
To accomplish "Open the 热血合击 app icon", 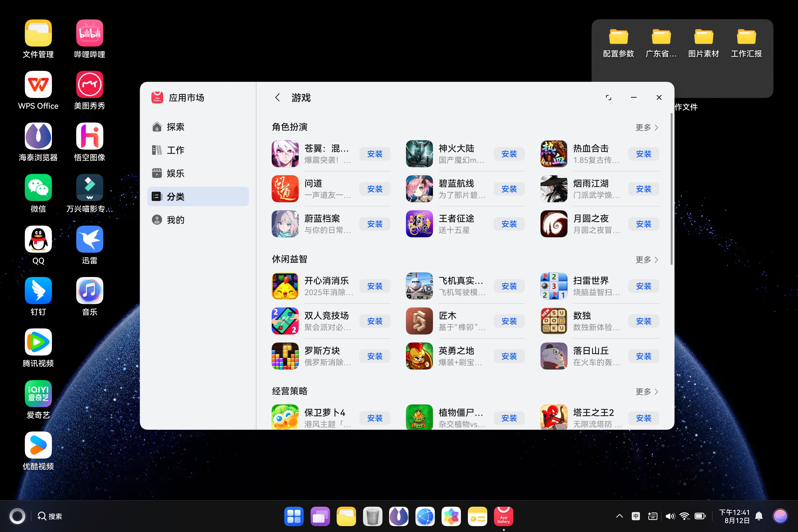I will pyautogui.click(x=554, y=154).
